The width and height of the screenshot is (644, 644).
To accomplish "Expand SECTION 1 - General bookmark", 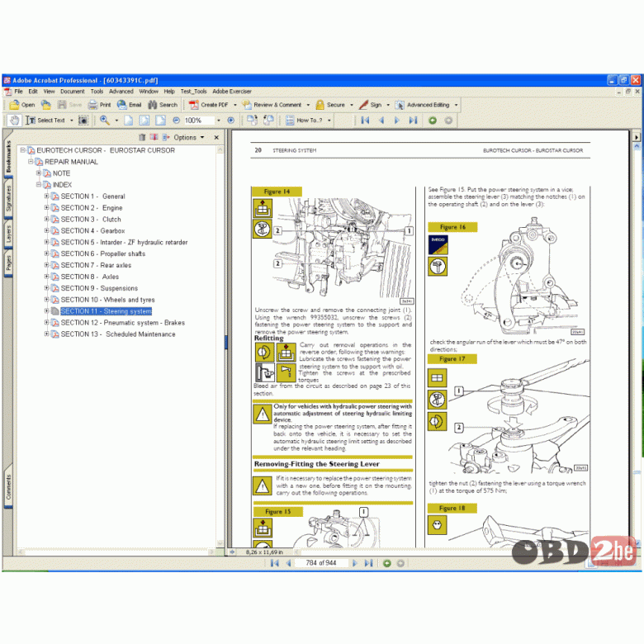I will tap(46, 197).
